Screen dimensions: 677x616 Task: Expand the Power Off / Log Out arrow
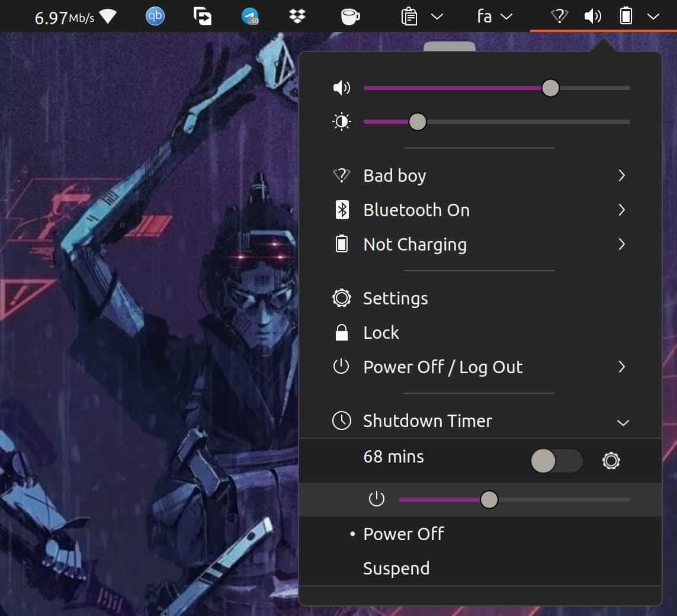coord(621,367)
